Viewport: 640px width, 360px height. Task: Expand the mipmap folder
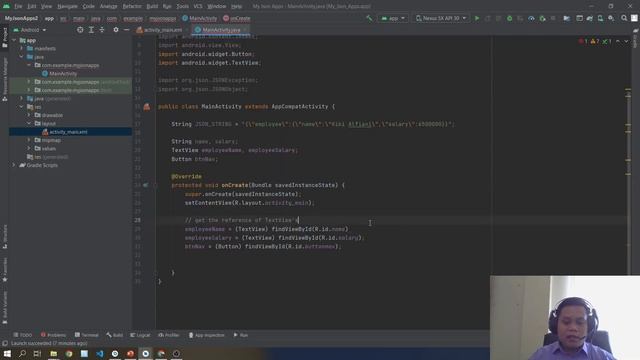pos(29,140)
